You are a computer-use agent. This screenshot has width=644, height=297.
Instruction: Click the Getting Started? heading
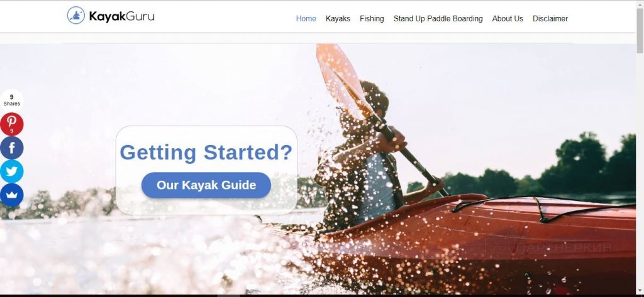(x=206, y=152)
